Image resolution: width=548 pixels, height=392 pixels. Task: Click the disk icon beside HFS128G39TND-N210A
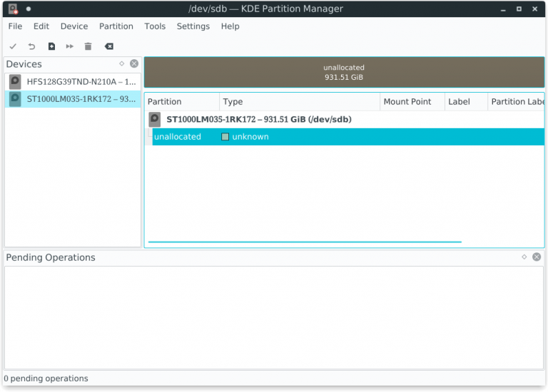pos(15,82)
